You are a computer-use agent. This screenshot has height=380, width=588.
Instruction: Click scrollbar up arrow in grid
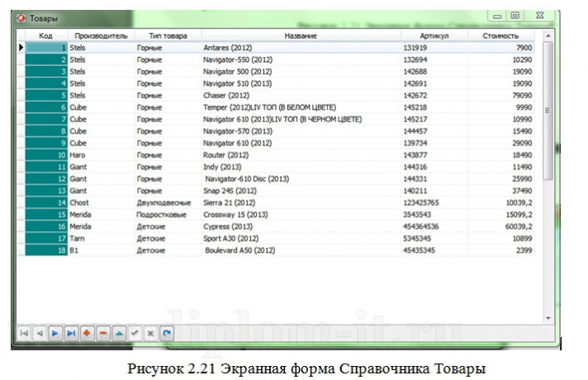[548, 36]
